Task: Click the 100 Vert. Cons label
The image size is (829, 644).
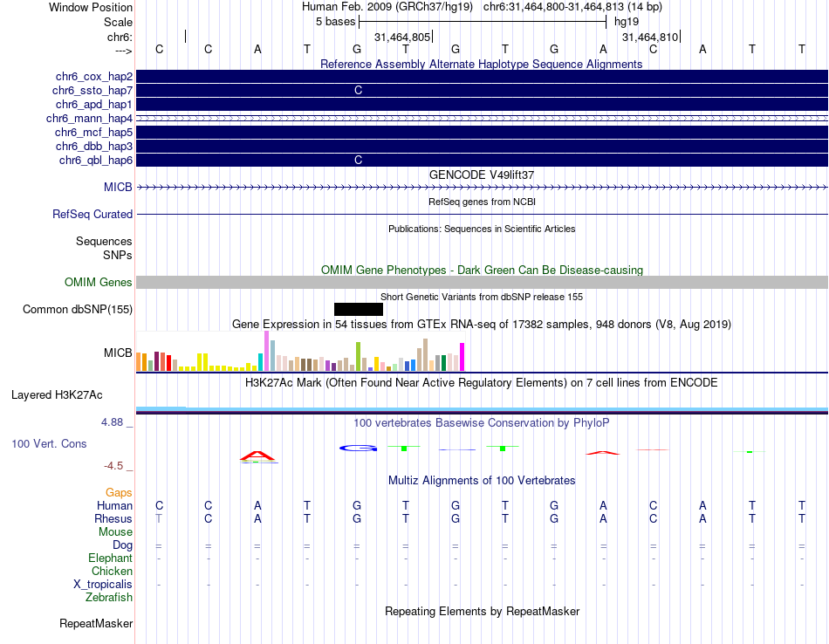Action: 49,443
